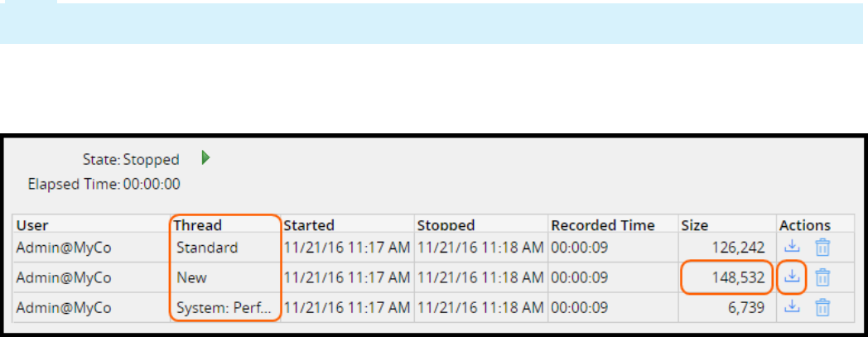Click the 148,532 size value
Image resolution: width=868 pixels, height=337 pixels.
(x=740, y=277)
